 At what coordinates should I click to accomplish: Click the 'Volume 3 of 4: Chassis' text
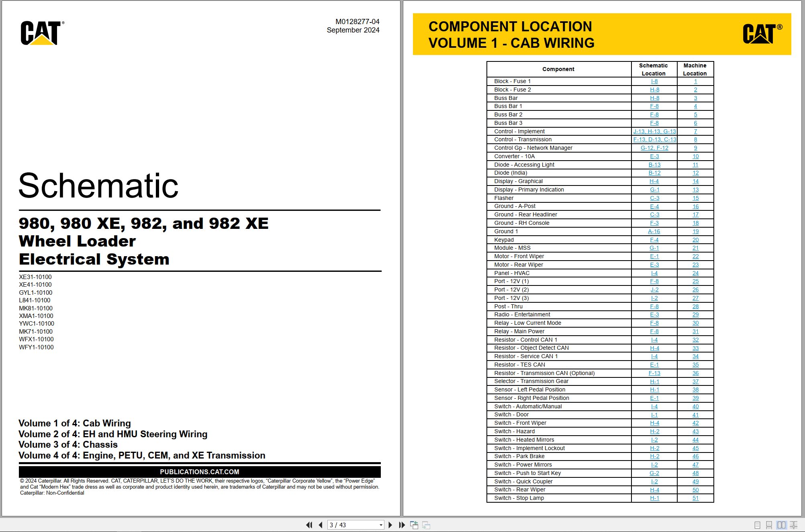point(68,444)
